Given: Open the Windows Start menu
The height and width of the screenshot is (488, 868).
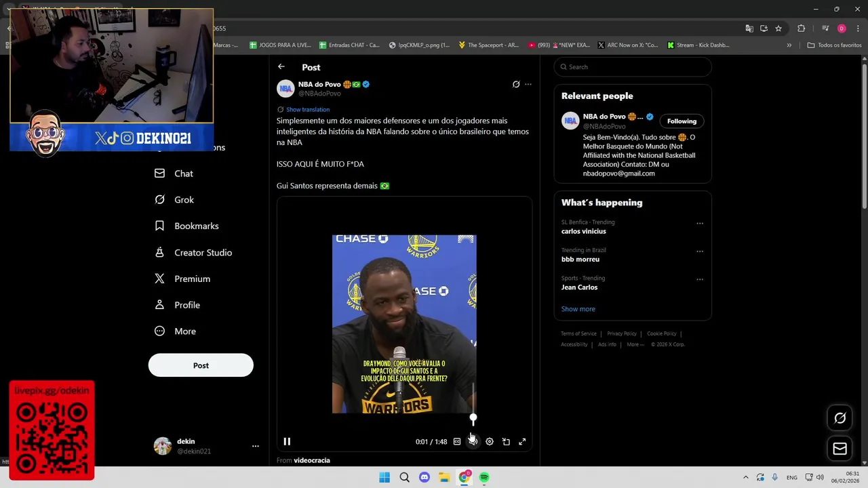Looking at the screenshot, I should pos(384,477).
